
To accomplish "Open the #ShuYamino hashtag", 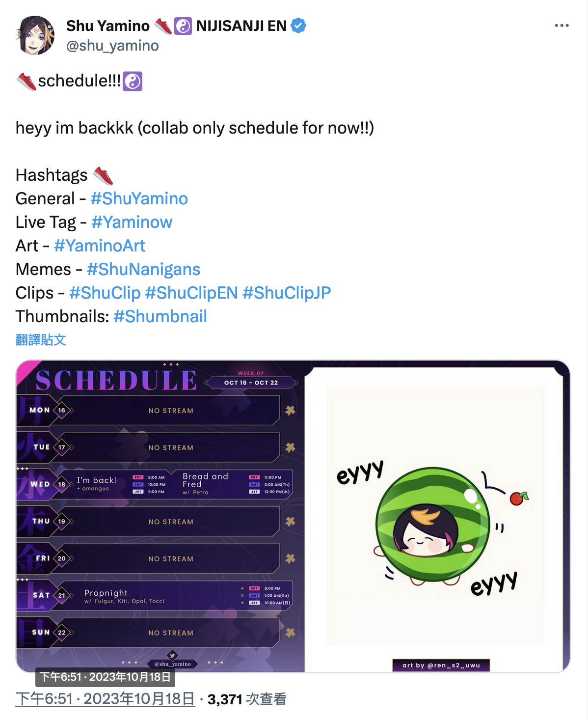I will 139,198.
